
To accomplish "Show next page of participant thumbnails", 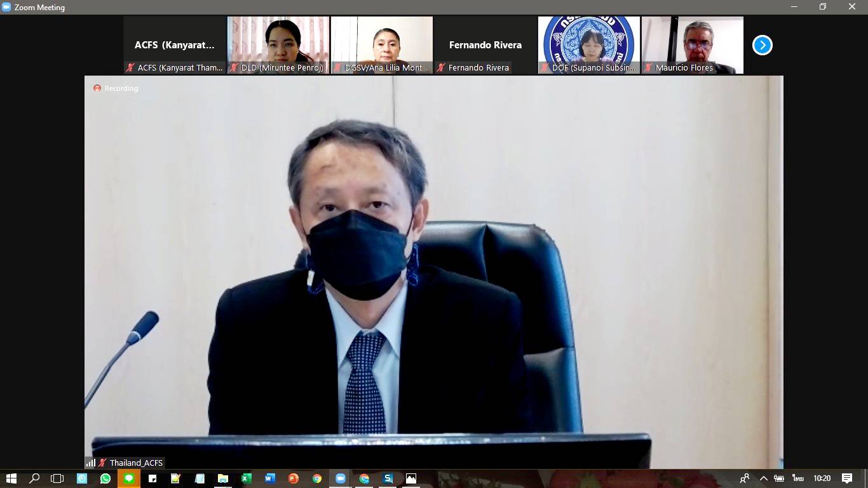I will [x=762, y=45].
